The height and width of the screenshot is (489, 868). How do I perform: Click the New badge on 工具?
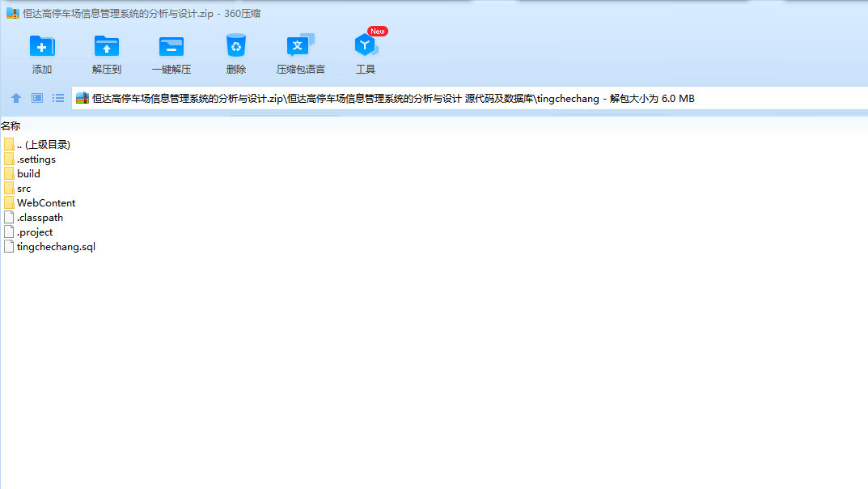coord(378,32)
